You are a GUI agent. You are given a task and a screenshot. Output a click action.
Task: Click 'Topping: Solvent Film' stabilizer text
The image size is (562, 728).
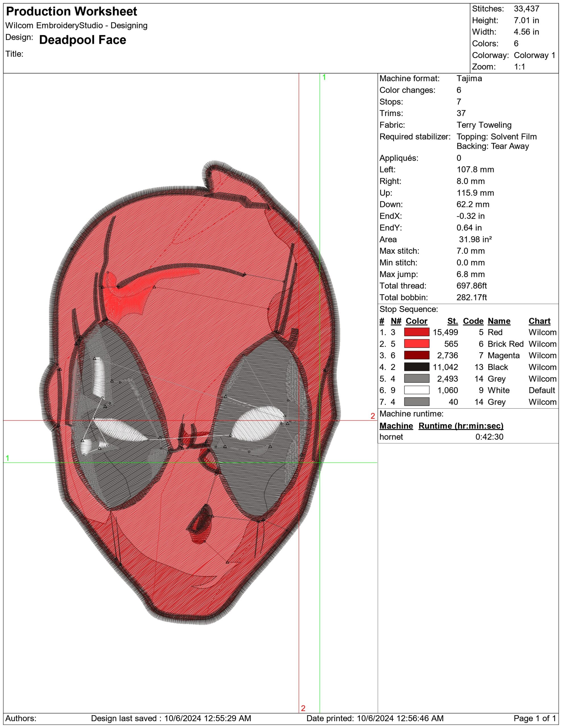pyautogui.click(x=496, y=137)
